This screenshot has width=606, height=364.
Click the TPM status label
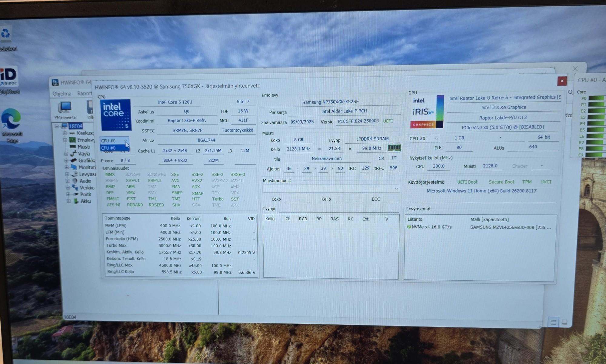527,182
